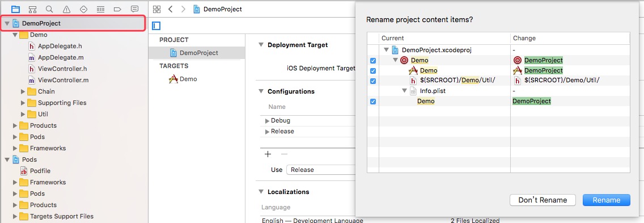The height and width of the screenshot is (223, 644).
Task: Open the Use Release configuration dropdown
Action: [320, 170]
